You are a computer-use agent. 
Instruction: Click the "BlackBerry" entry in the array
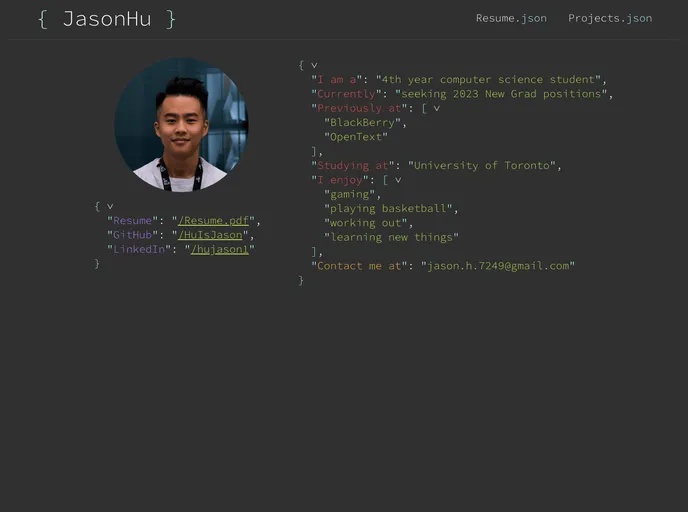pos(364,122)
